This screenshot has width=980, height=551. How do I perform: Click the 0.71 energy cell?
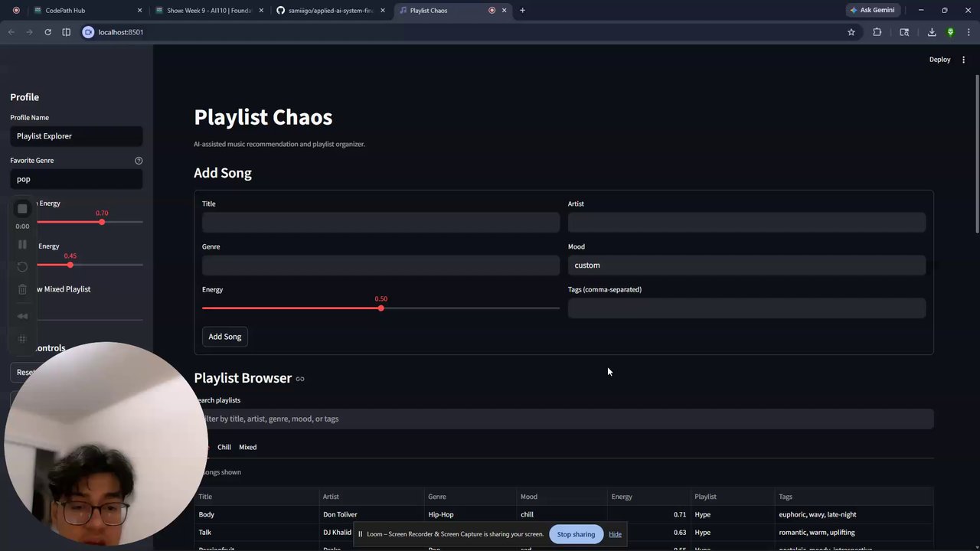click(x=649, y=514)
